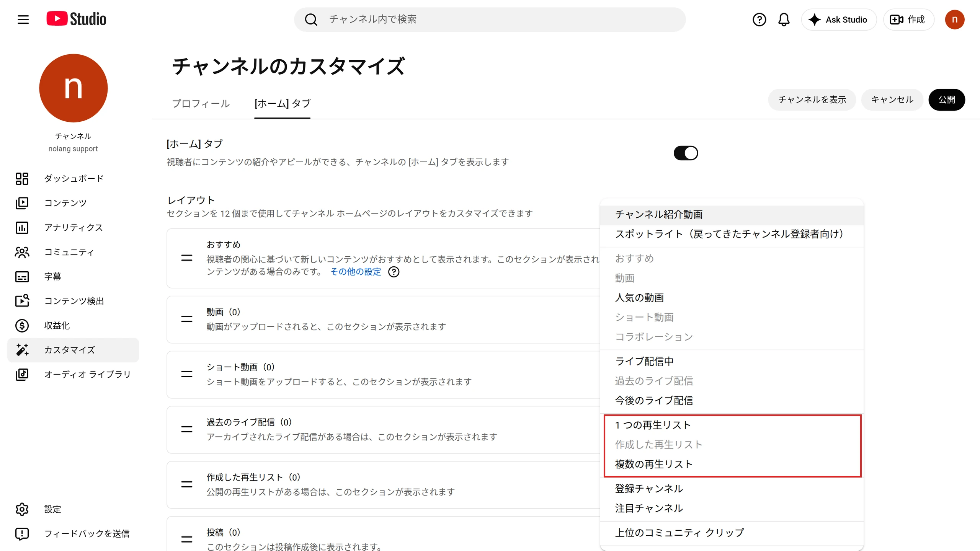Click the drag handle of 過去のライブ配信 section
Viewport: 980px width, 551px height.
187,429
